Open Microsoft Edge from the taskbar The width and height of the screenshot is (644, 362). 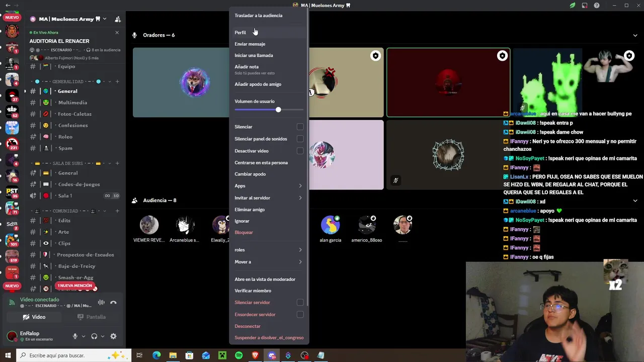[x=156, y=355]
